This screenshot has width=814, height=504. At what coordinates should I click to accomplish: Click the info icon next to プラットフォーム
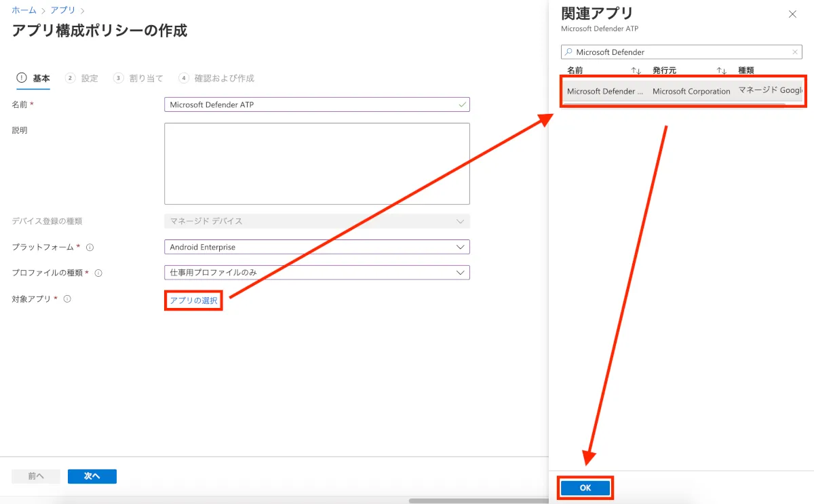[x=90, y=247]
